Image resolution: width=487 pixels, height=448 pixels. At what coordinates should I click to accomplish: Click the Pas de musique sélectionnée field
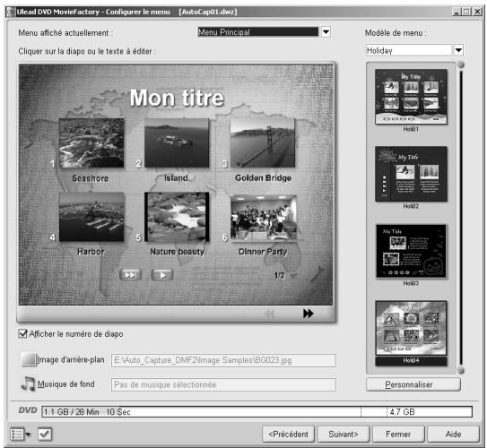click(x=223, y=384)
